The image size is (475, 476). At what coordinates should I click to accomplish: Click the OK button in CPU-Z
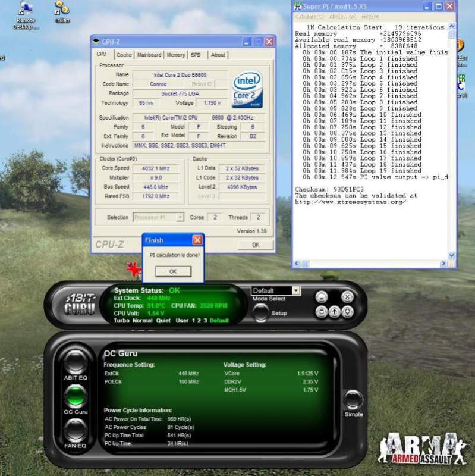(x=256, y=245)
